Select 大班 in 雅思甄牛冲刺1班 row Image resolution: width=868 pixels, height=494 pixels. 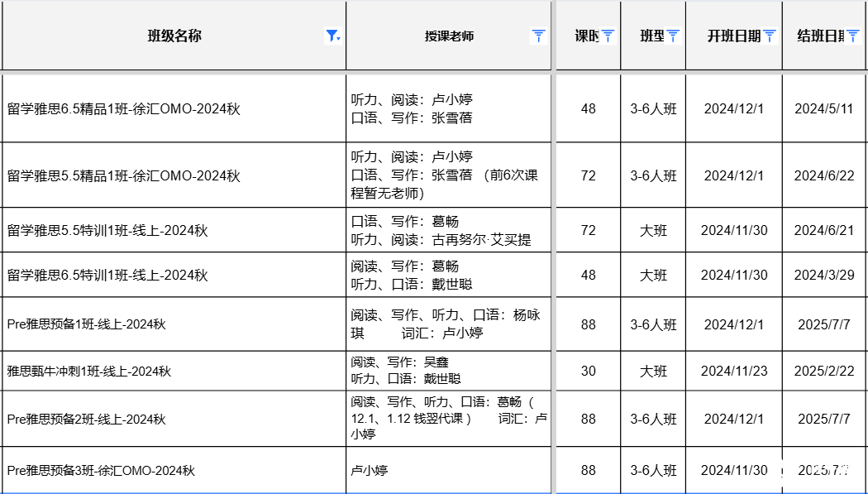[653, 371]
